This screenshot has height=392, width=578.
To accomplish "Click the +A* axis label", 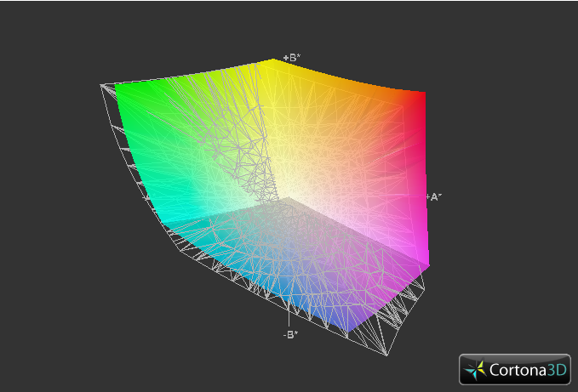I will [x=434, y=197].
